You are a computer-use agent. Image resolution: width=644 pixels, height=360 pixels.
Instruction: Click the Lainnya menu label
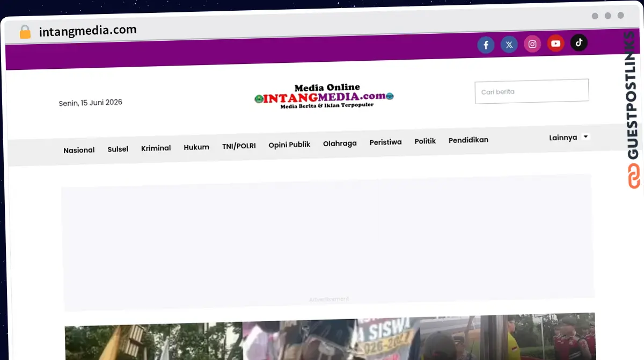pyautogui.click(x=563, y=138)
